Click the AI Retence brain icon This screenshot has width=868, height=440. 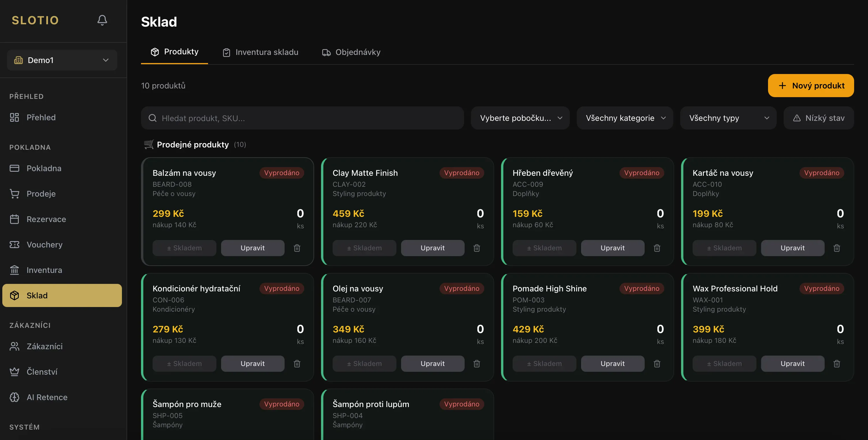point(14,397)
